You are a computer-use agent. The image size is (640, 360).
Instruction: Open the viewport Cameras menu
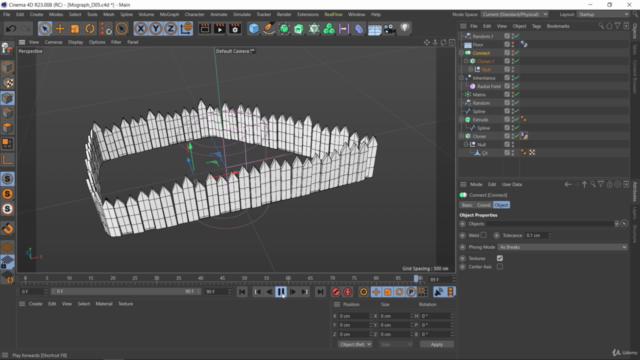(x=53, y=42)
